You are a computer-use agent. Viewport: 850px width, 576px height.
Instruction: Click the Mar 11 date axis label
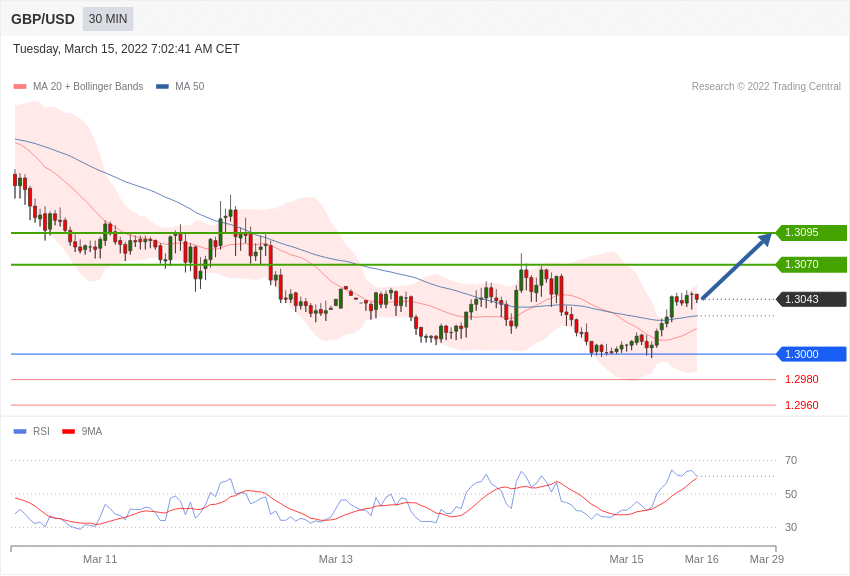tap(100, 559)
